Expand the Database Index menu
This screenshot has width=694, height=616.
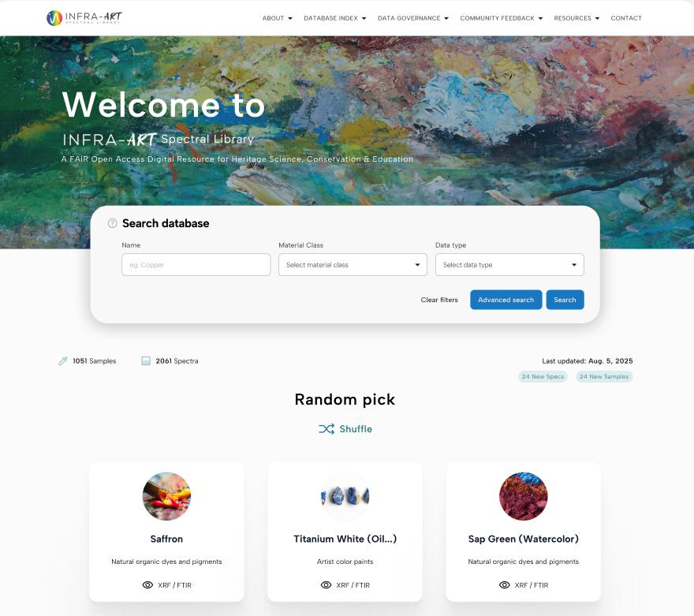334,18
